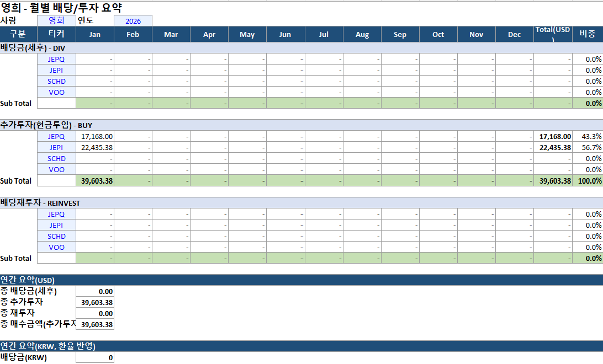603x364 pixels.
Task: Select the 배당재투자 - REINVEST section header
Action: (301, 203)
